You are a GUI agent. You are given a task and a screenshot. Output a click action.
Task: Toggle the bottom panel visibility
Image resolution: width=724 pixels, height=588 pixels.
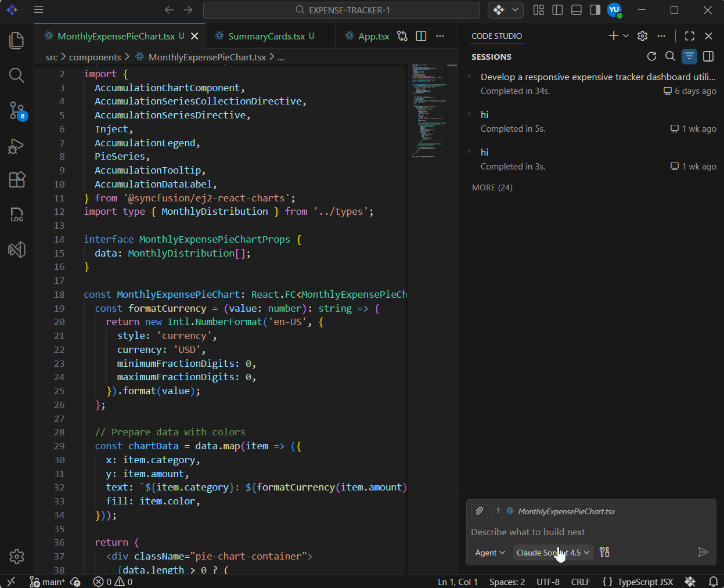[x=577, y=10]
